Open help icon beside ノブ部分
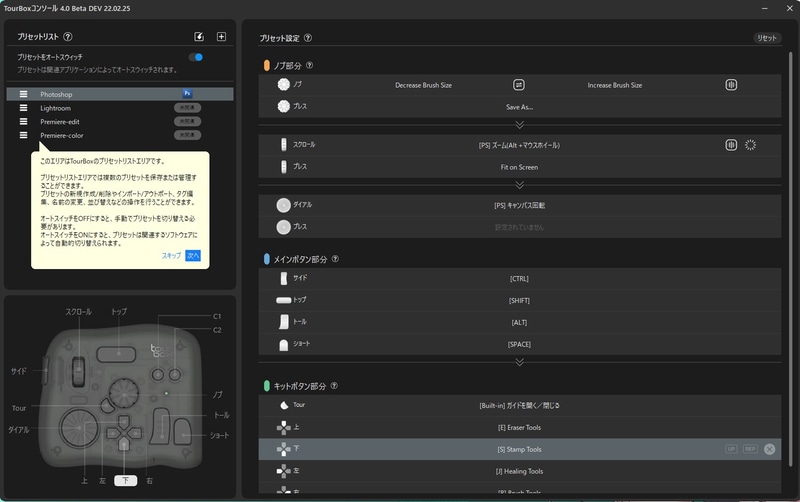 tap(309, 65)
